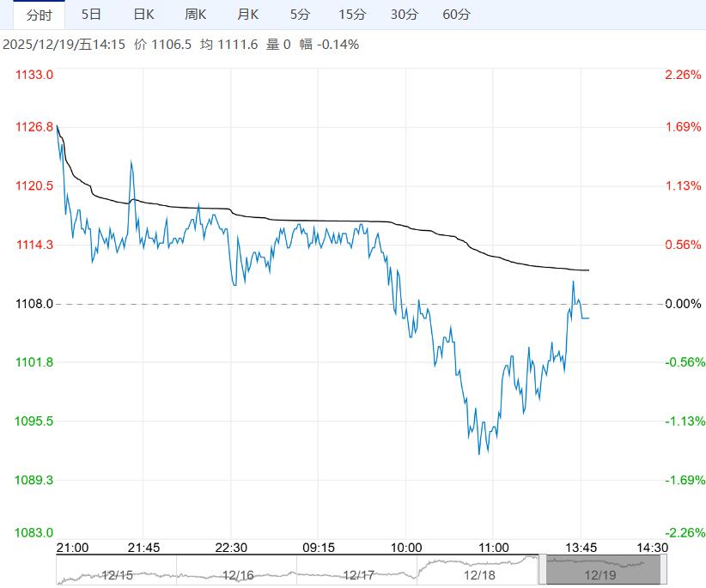Switch to the 5日 chart tab
The image size is (706, 588).
click(89, 15)
